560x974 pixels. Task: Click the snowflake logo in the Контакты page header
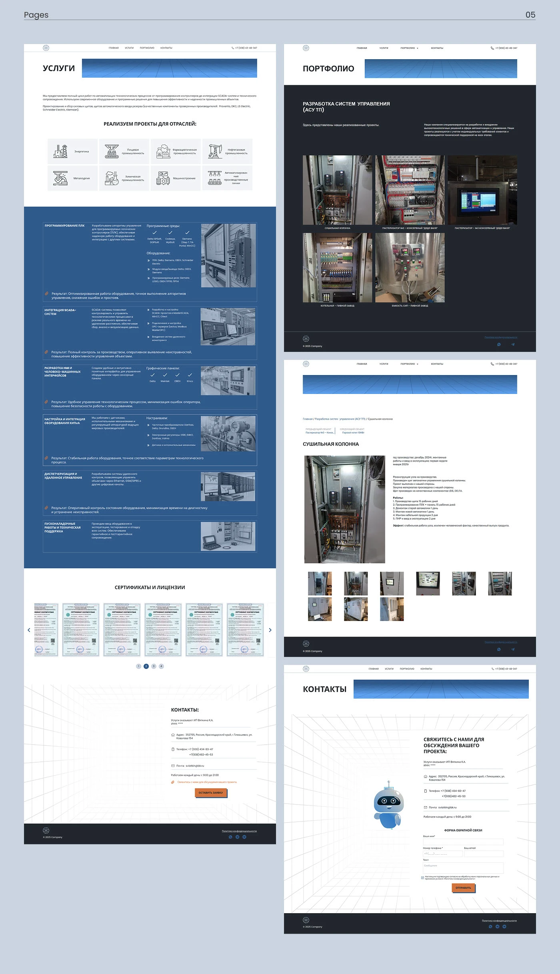coord(306,669)
